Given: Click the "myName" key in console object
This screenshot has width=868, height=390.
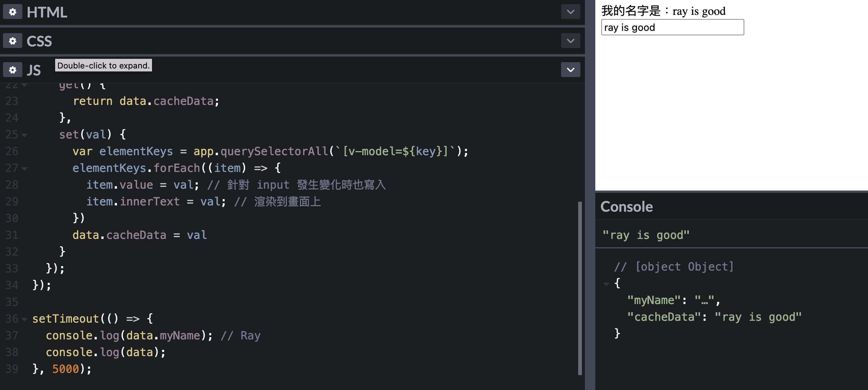Looking at the screenshot, I should (x=654, y=300).
